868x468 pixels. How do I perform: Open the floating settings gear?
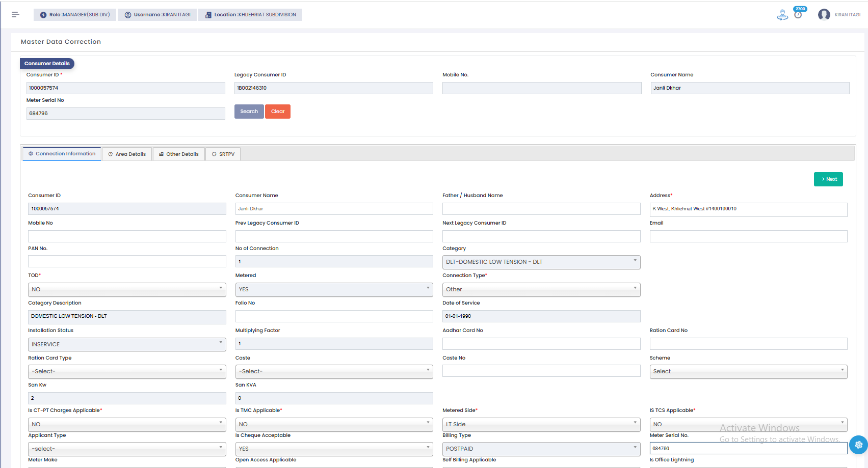coord(859,445)
